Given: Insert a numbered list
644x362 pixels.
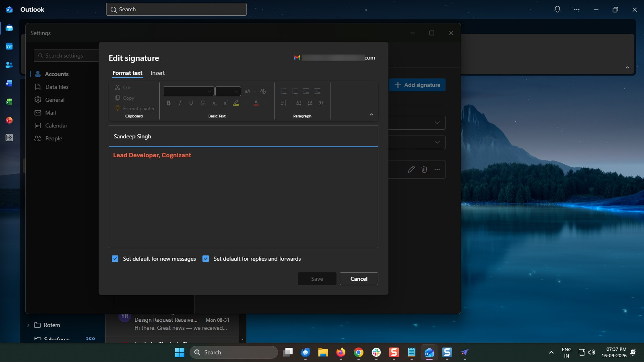Looking at the screenshot, I should coord(295,91).
